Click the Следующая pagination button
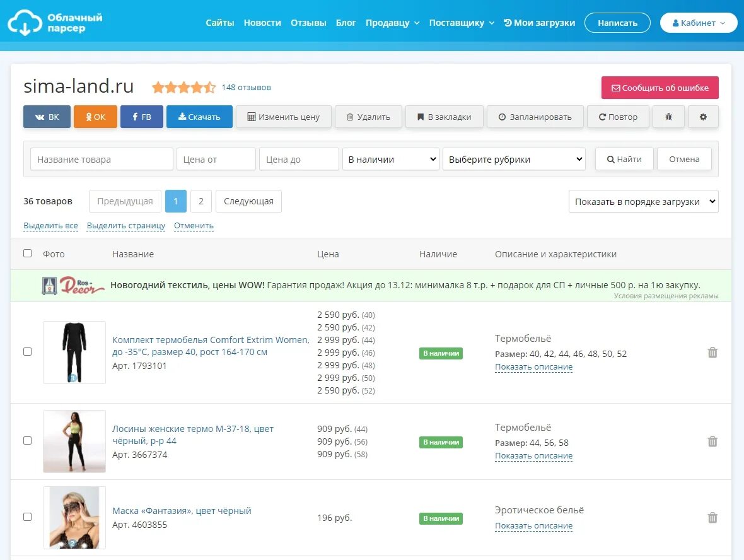This screenshot has height=560, width=744. click(248, 201)
